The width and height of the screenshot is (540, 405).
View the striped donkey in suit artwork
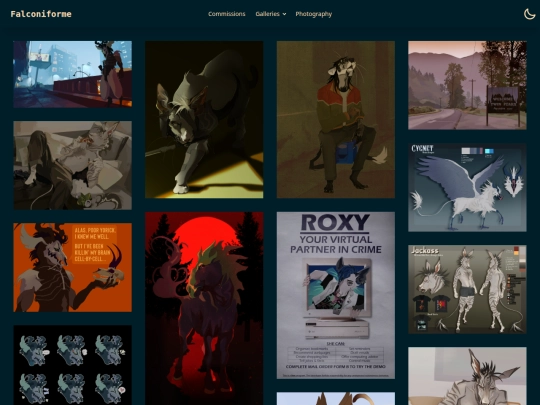(x=467, y=376)
